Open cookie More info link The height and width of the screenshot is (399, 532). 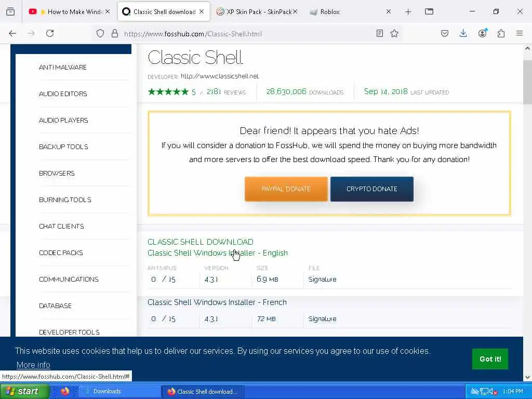[x=33, y=365]
